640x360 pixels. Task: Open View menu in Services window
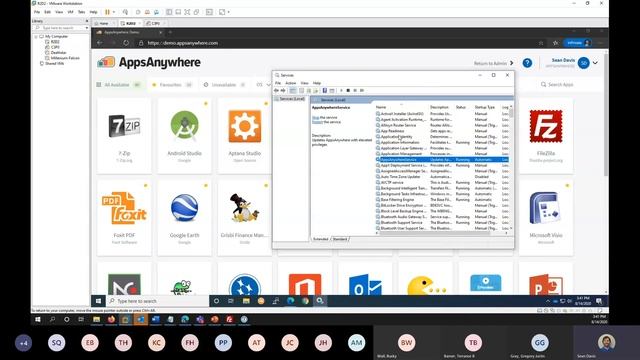coord(304,83)
